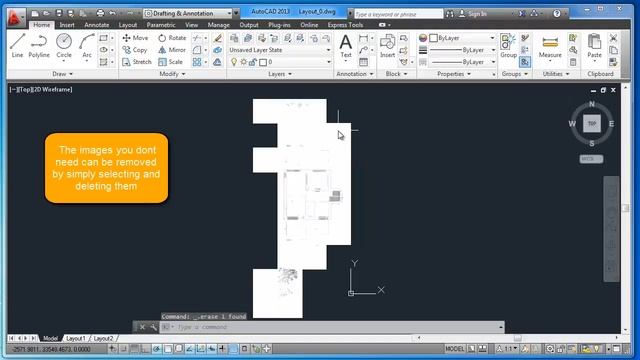Screen dimensions: 640x360
Task: Click the layer 0 color square swatch
Action: (263, 62)
